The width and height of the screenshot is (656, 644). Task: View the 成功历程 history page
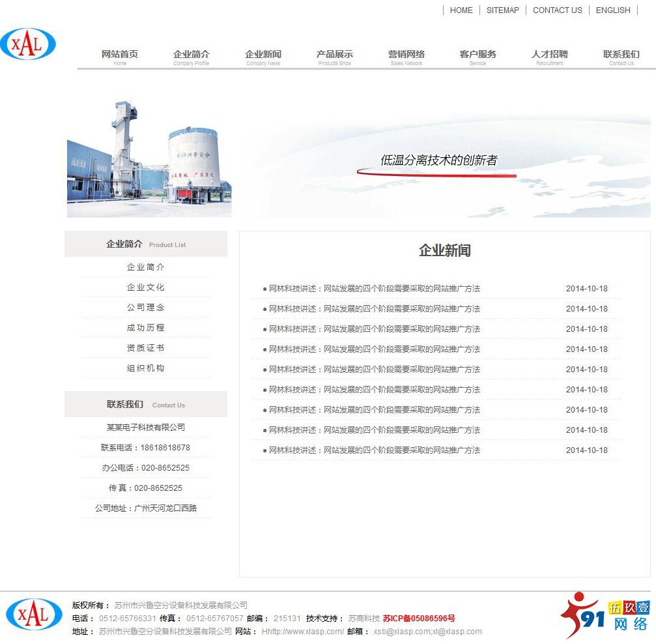[x=145, y=327]
